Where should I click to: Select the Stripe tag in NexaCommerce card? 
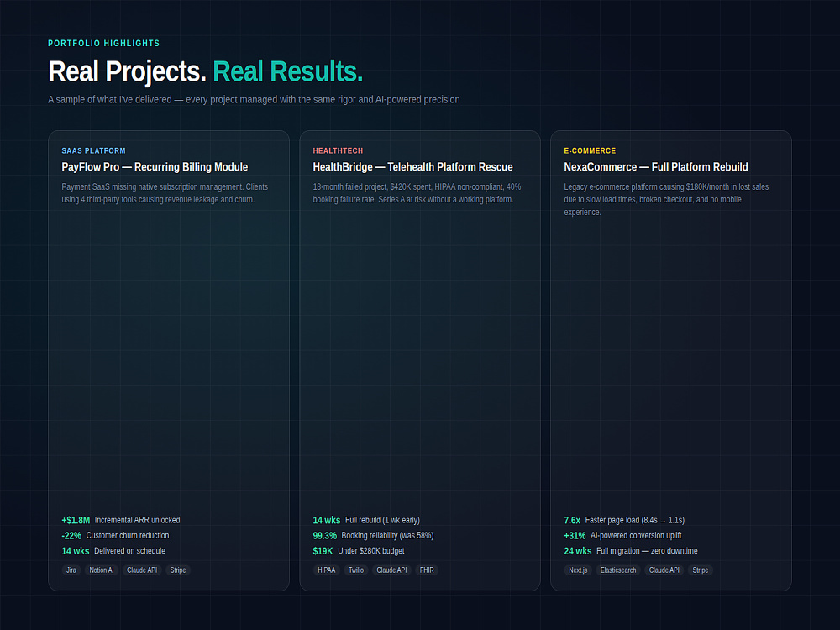click(x=701, y=570)
